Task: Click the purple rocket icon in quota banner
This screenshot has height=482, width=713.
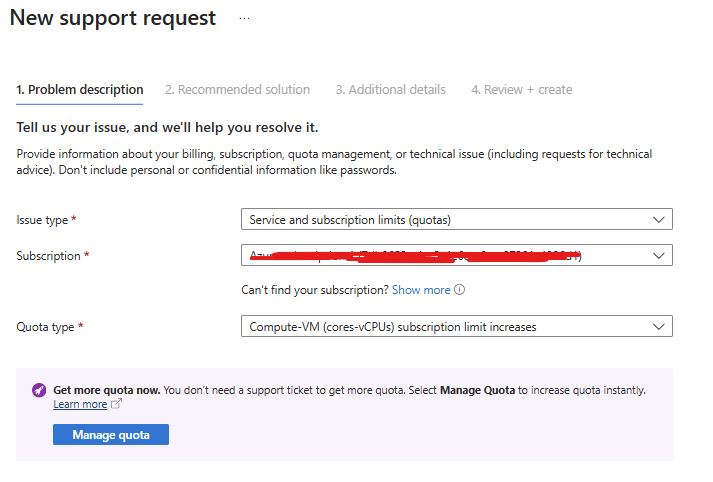Action: 38,390
